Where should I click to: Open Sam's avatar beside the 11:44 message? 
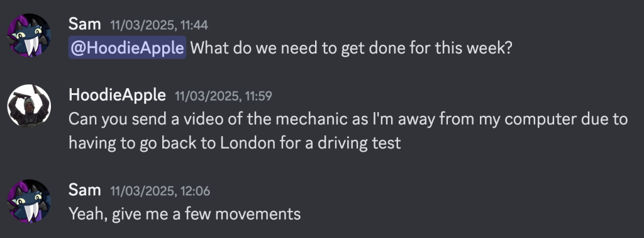pos(29,35)
